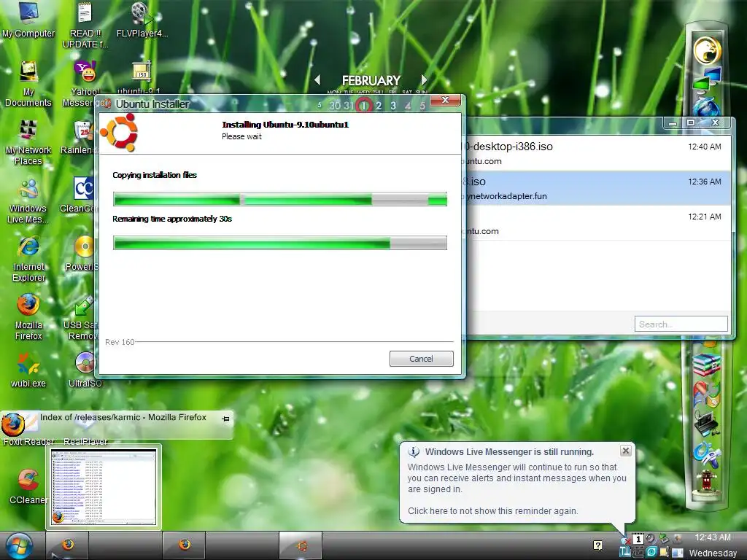Launch Mozilla Firefox desktop shortcut
This screenshot has width=747, height=560.
(x=28, y=317)
